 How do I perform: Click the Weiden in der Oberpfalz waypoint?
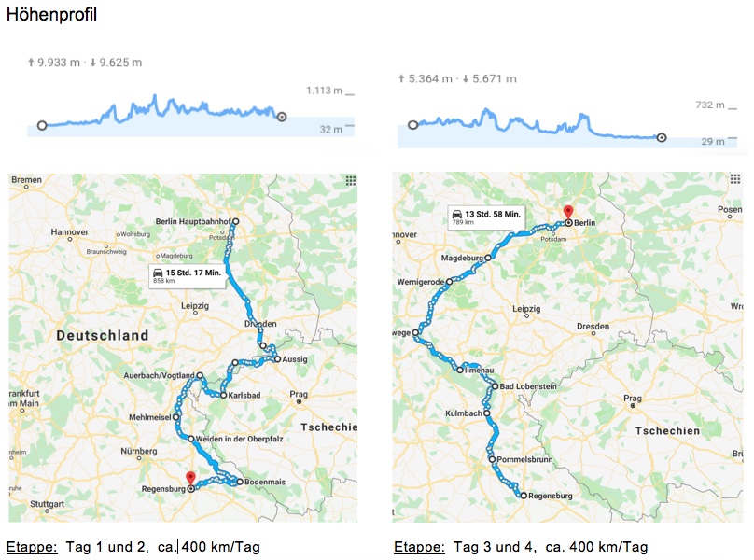[x=190, y=439]
